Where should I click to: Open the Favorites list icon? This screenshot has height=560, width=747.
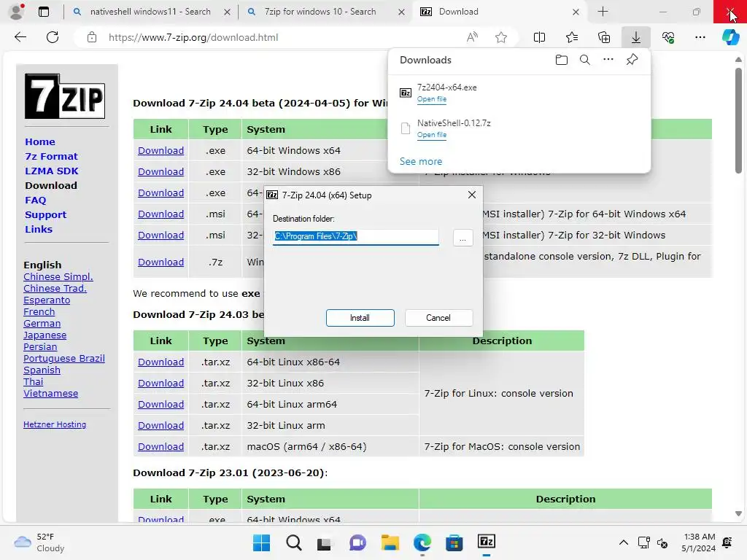pyautogui.click(x=572, y=37)
